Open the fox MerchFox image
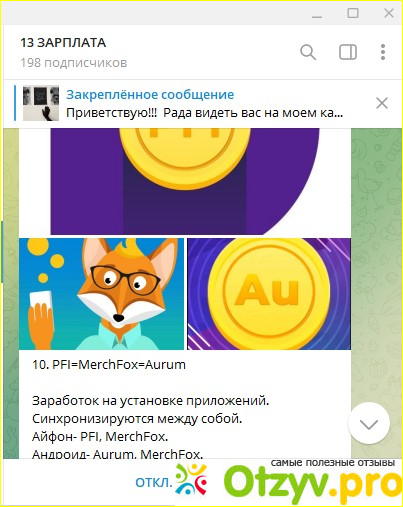This screenshot has width=403, height=507. (x=101, y=294)
